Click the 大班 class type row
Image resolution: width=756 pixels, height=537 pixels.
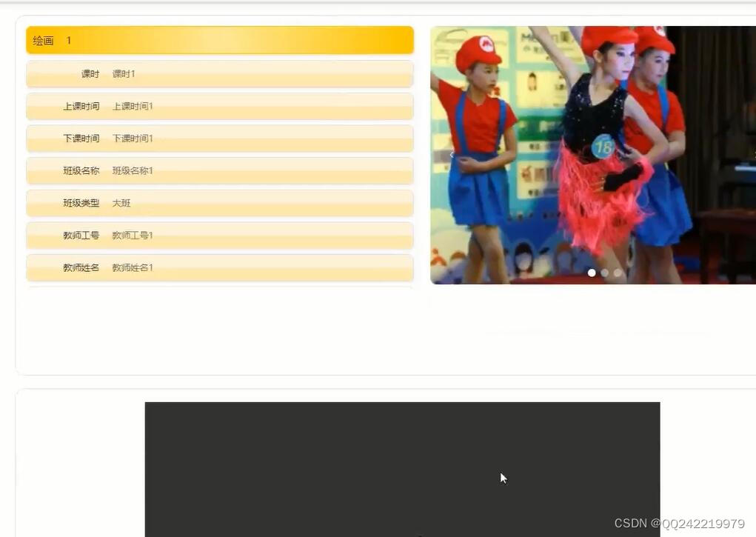[x=219, y=202]
